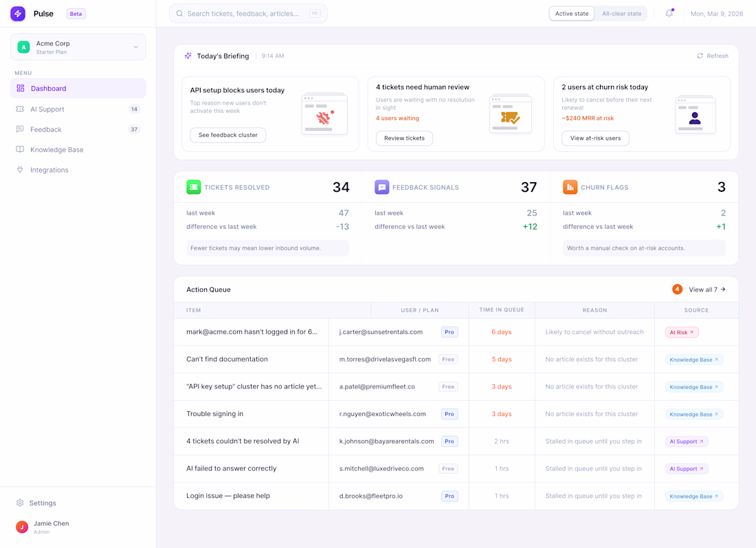The image size is (756, 548).
Task: Open Knowledge Base tag for Login issue row
Action: coord(694,496)
